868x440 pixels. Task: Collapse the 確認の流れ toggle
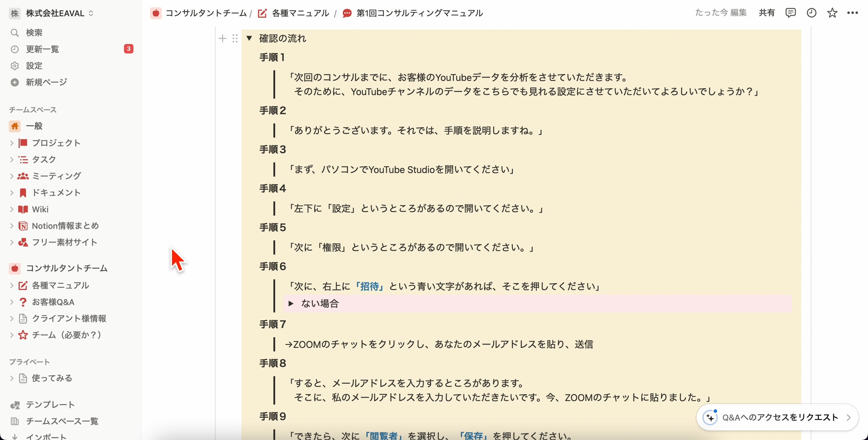pyautogui.click(x=249, y=38)
